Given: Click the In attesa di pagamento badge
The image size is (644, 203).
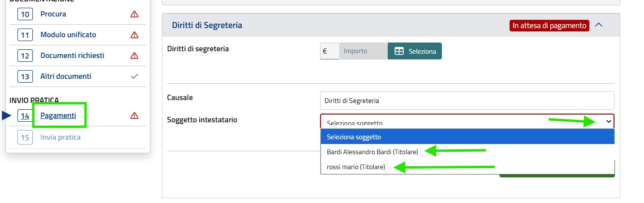Looking at the screenshot, I should [x=549, y=25].
